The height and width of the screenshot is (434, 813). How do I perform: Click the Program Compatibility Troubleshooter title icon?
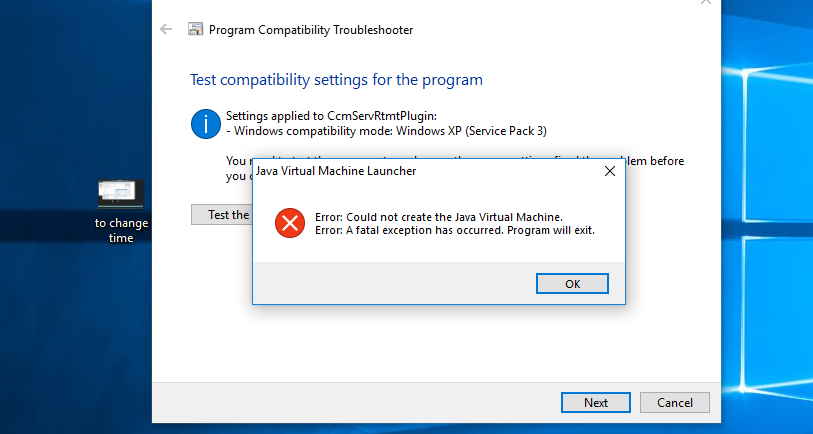coord(195,30)
